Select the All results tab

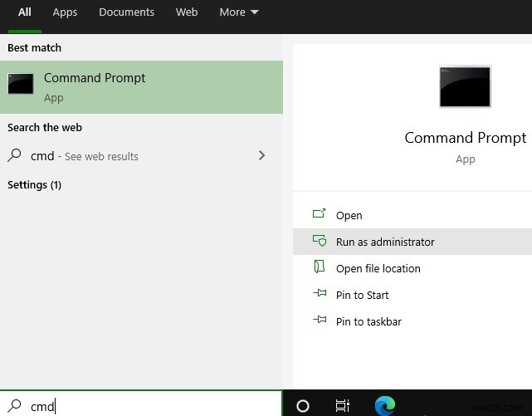click(x=25, y=12)
